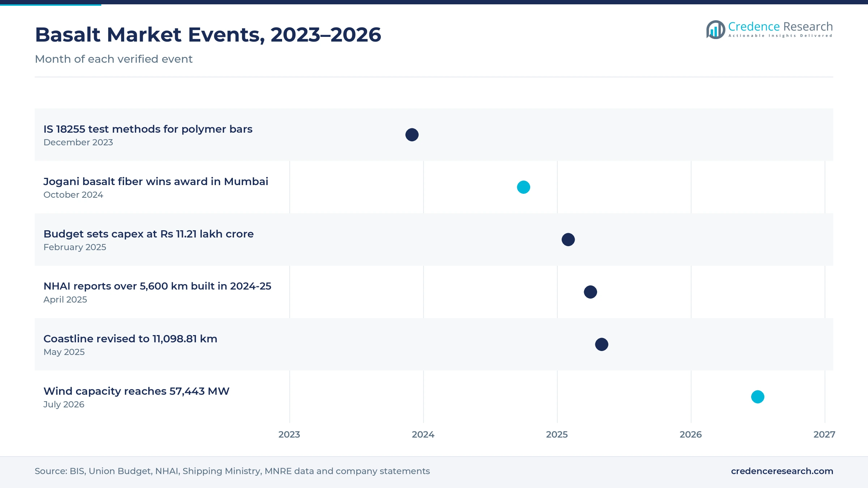
Task: Select the April 2025 NHAI marker
Action: [590, 292]
